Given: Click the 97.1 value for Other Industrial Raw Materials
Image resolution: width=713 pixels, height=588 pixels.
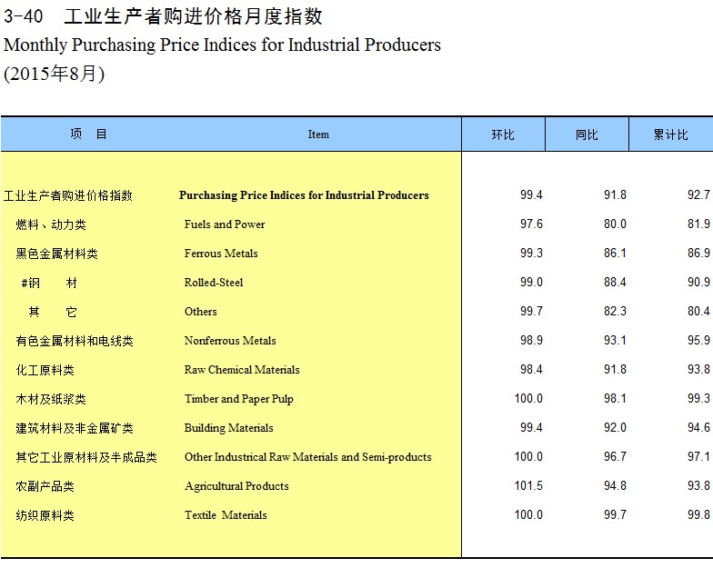Looking at the screenshot, I should (698, 456).
